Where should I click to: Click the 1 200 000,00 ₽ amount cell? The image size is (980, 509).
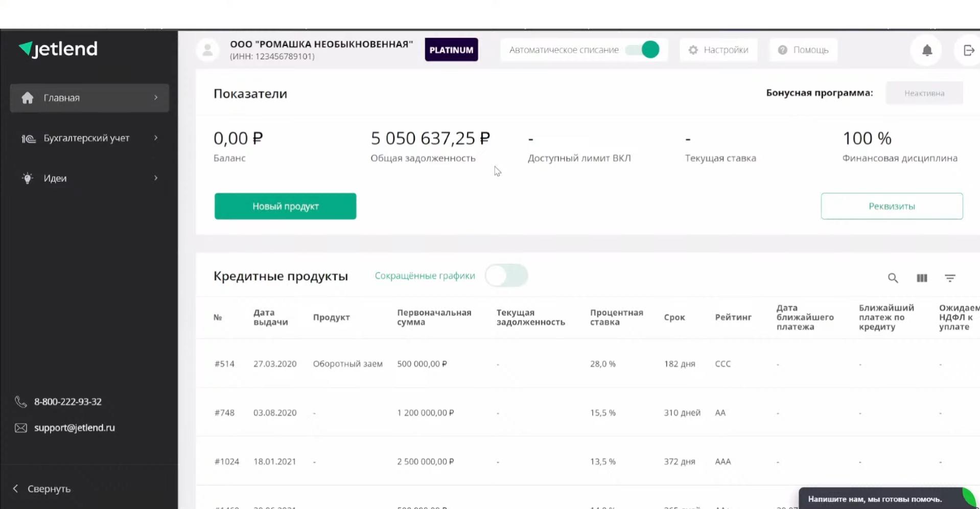pos(426,412)
